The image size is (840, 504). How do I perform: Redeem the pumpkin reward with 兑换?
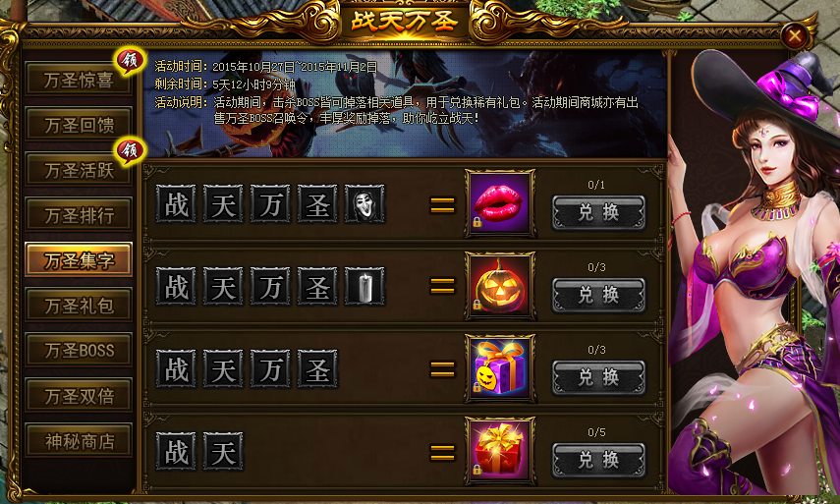(598, 295)
